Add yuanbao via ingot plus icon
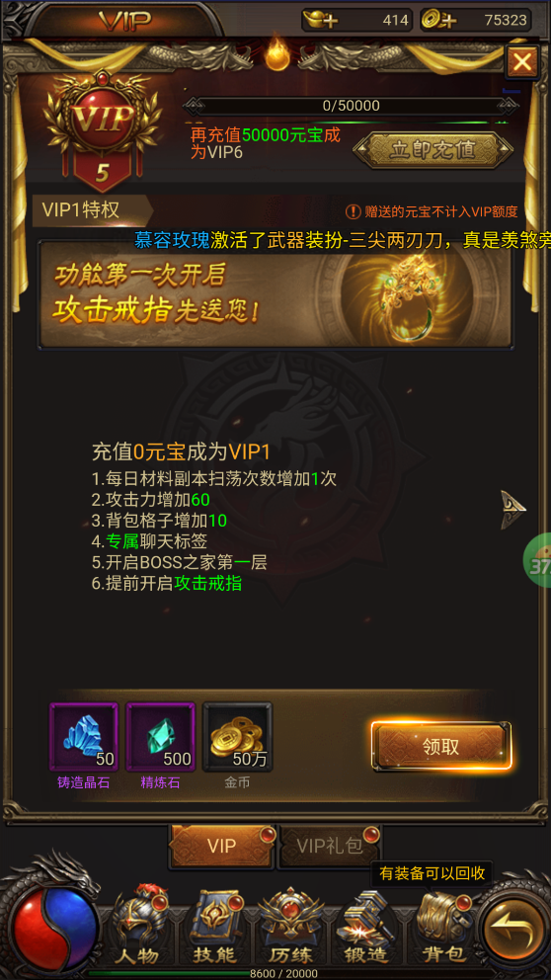 click(321, 20)
